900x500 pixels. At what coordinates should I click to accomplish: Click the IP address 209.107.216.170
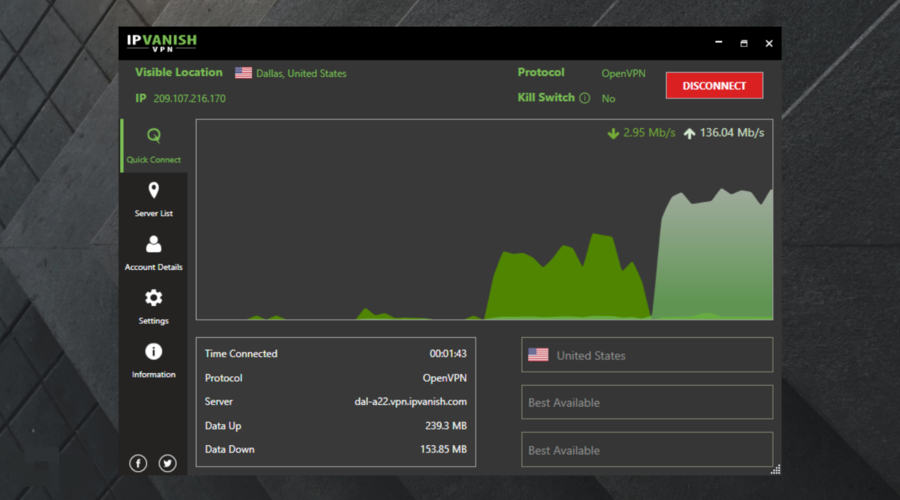coord(189,99)
